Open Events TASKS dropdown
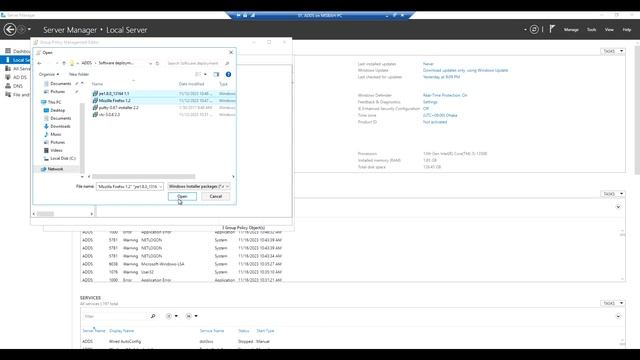The height and width of the screenshot is (360, 640). pyautogui.click(x=613, y=194)
